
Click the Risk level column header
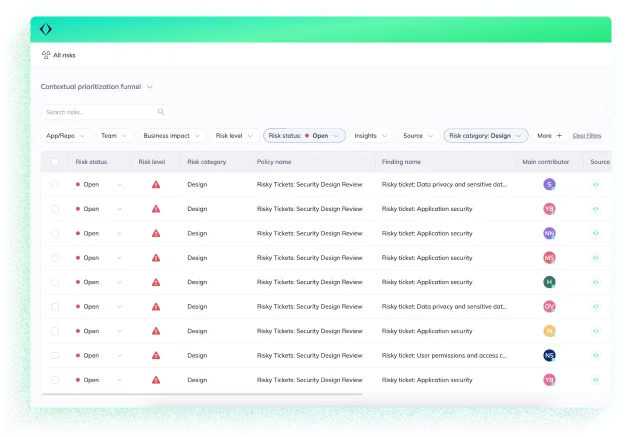click(x=152, y=162)
